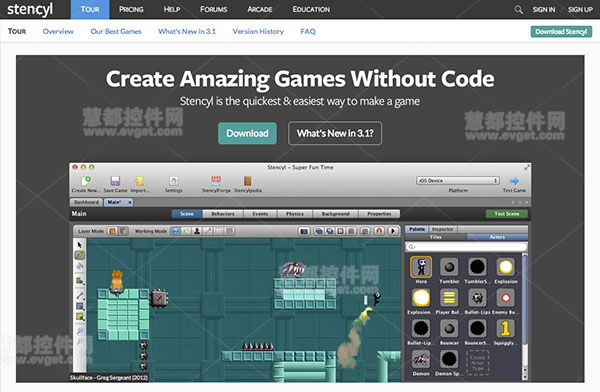Open the Forums menu item
Image resolution: width=600 pixels, height=392 pixels.
[x=214, y=9]
